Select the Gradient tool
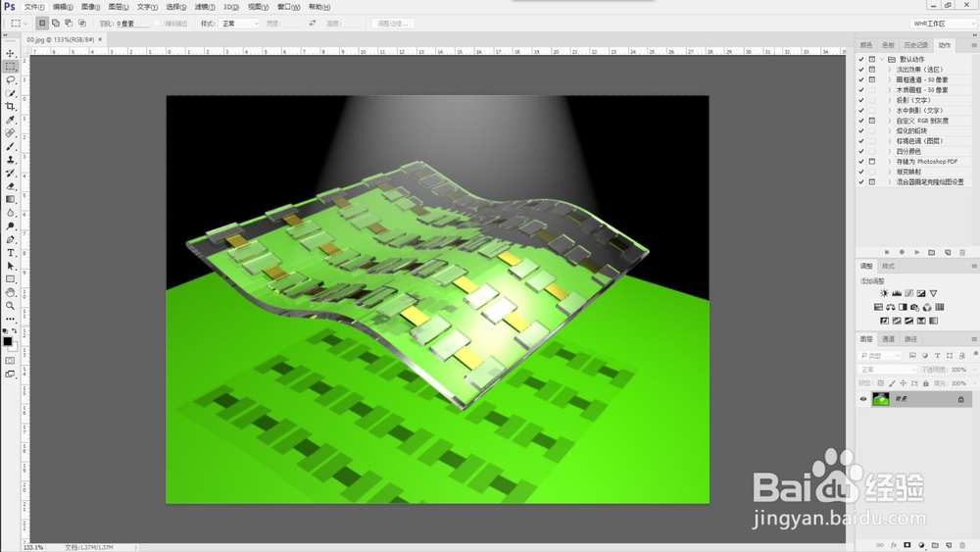Image resolution: width=980 pixels, height=552 pixels. tap(10, 199)
